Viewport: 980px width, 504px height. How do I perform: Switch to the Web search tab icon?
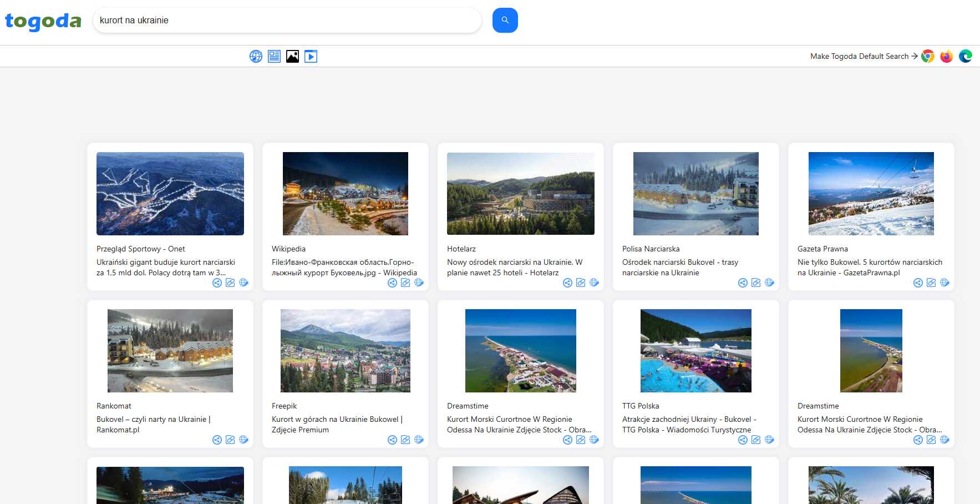[256, 56]
